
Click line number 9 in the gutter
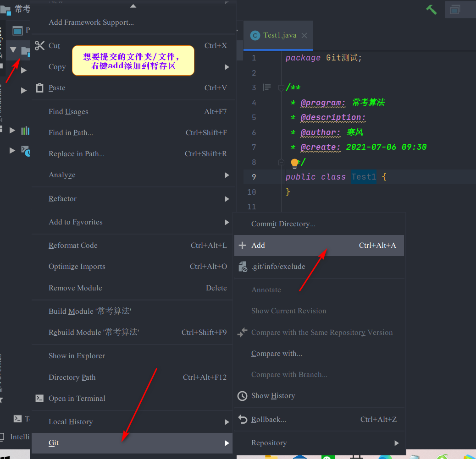coord(254,177)
